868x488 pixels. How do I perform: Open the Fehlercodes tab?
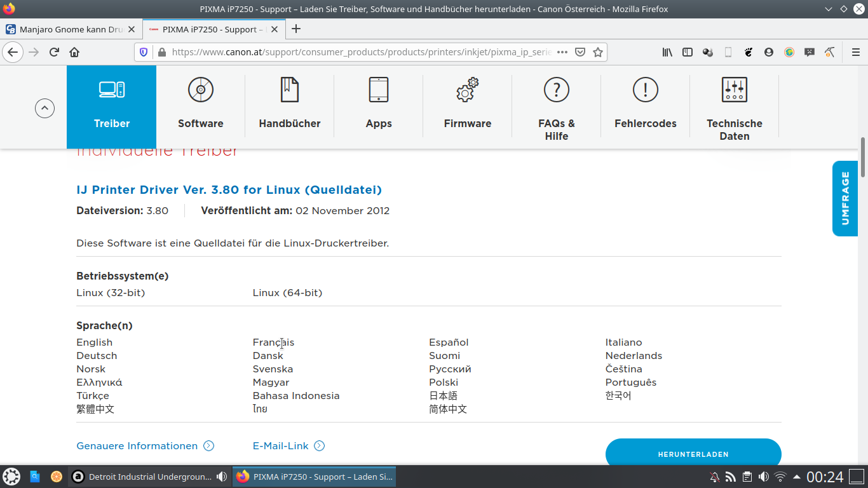[646, 107]
